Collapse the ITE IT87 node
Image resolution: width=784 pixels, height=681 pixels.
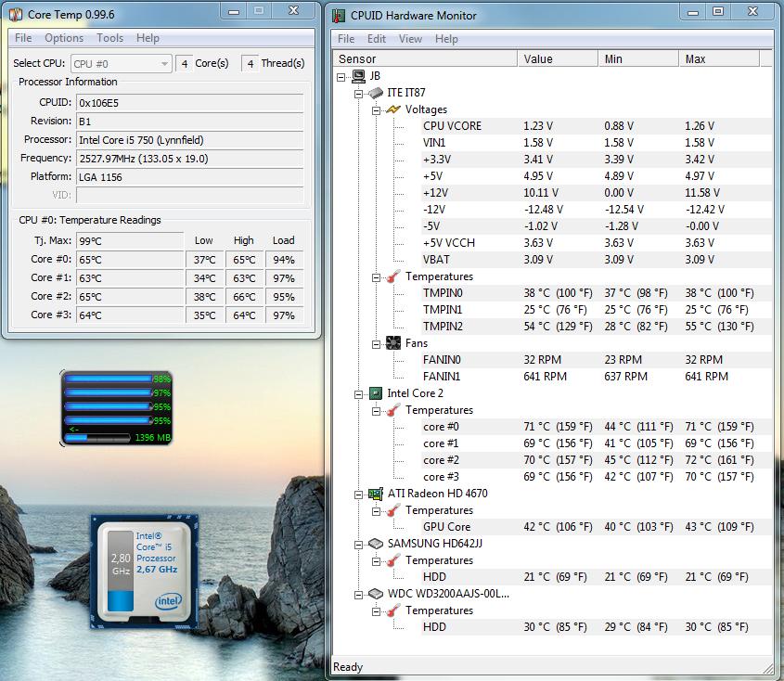coord(358,94)
